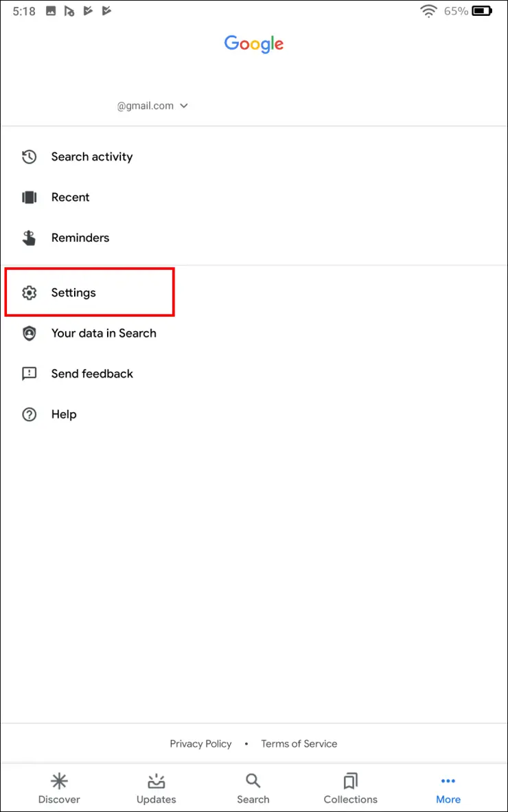Click the Help question mark icon
This screenshot has width=508, height=812.
(29, 414)
